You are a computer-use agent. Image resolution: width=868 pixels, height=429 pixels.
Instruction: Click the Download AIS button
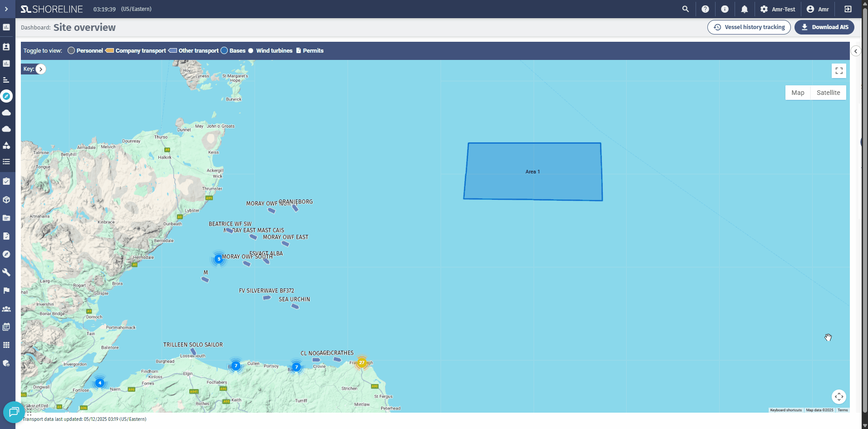[x=824, y=27]
